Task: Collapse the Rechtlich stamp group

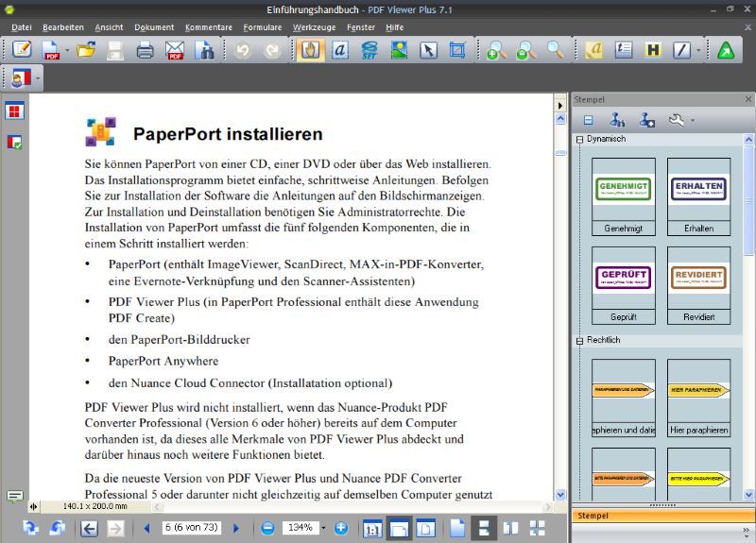Action: tap(579, 341)
